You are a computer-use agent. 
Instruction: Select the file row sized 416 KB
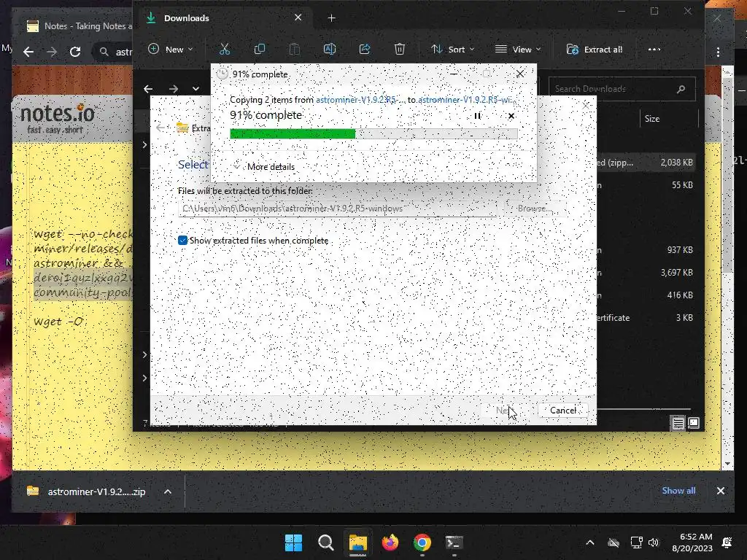coord(647,295)
